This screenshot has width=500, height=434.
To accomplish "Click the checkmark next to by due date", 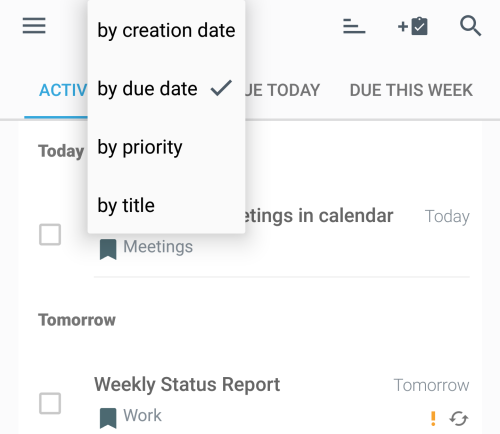I will coord(221,88).
